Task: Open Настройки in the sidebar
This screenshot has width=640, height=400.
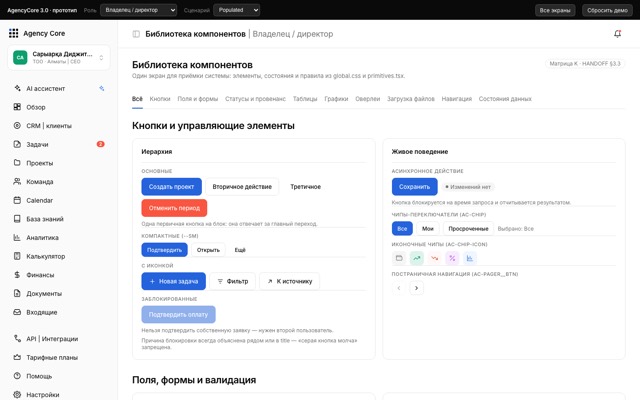Action: tap(58, 395)
